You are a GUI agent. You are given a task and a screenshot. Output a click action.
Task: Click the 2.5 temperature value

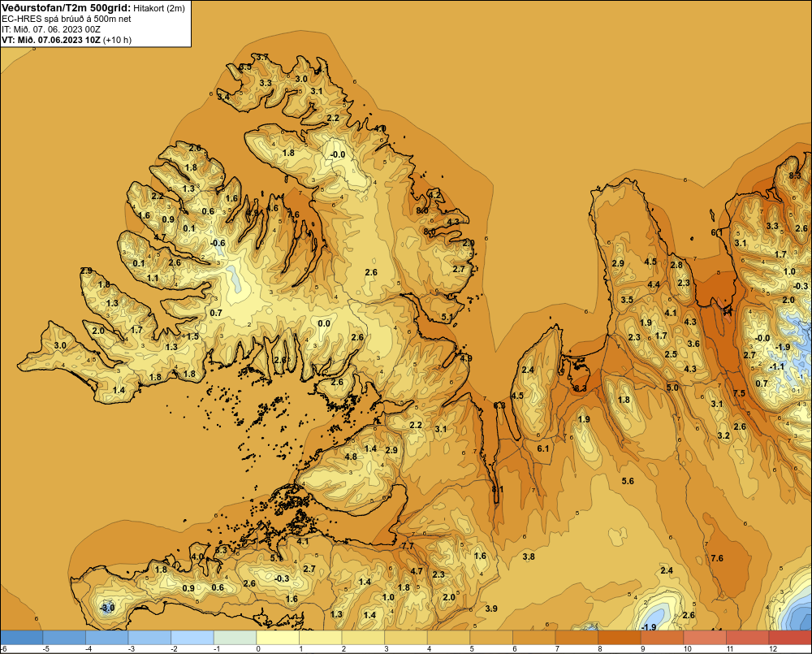tap(671, 354)
